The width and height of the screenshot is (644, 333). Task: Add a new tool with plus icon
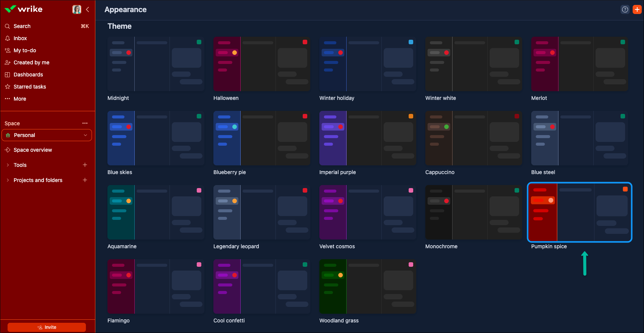(85, 165)
